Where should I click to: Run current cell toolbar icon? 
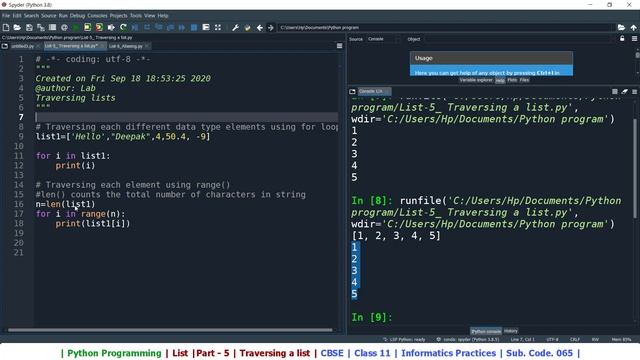click(x=87, y=27)
